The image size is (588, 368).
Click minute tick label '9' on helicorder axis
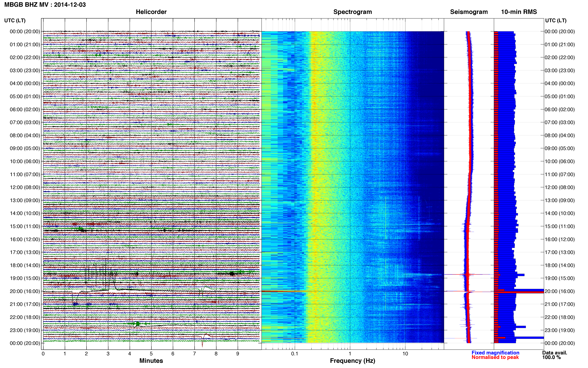coord(238,354)
